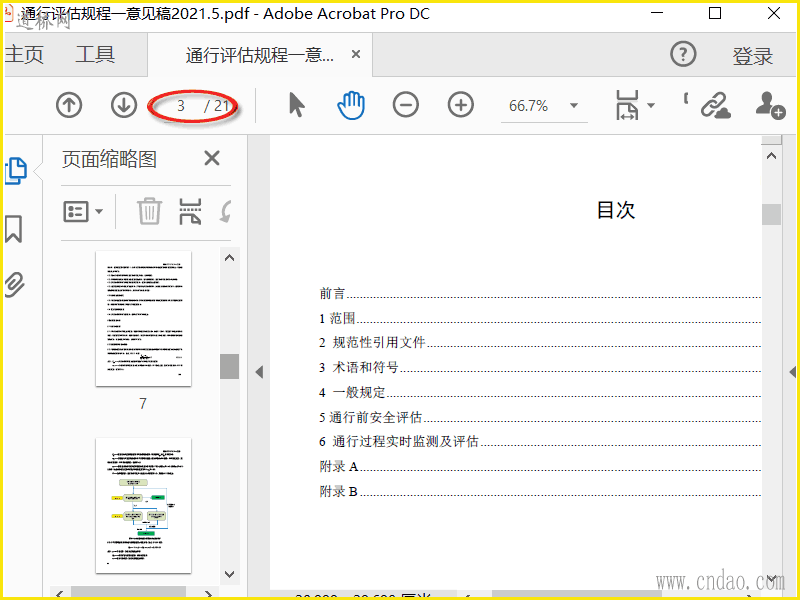Open the attachments paperclip panel
This screenshot has height=600, width=800.
pyautogui.click(x=14, y=284)
